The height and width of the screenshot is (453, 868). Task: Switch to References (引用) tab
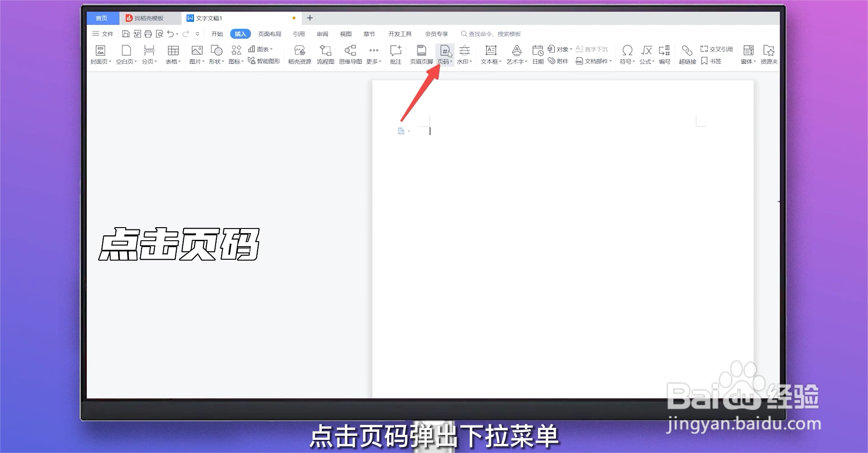click(x=299, y=34)
